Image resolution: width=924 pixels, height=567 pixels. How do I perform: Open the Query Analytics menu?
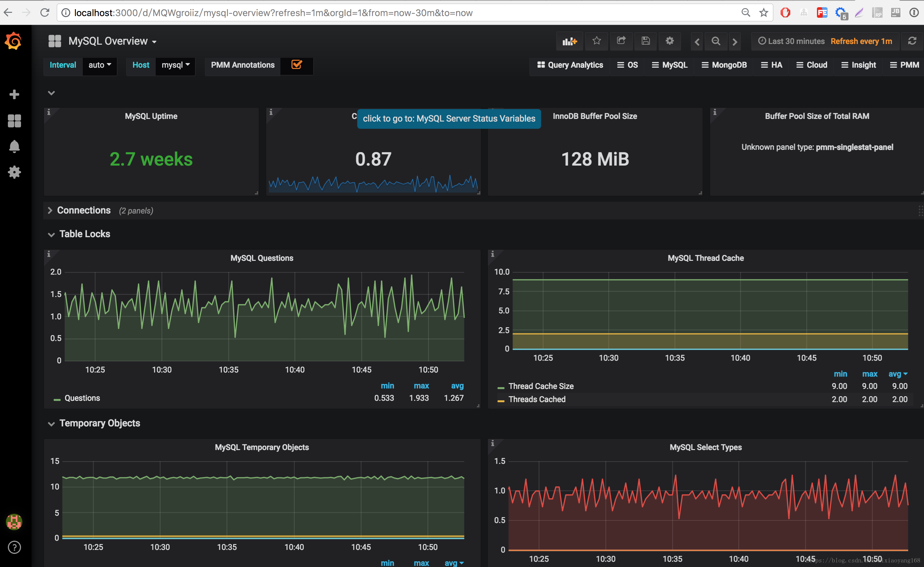570,65
